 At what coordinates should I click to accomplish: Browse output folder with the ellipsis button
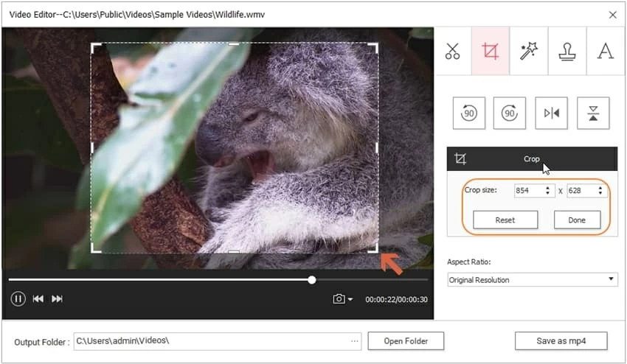[x=355, y=341]
